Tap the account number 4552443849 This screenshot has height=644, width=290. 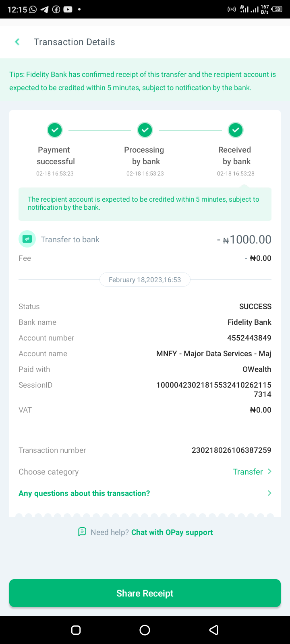249,338
